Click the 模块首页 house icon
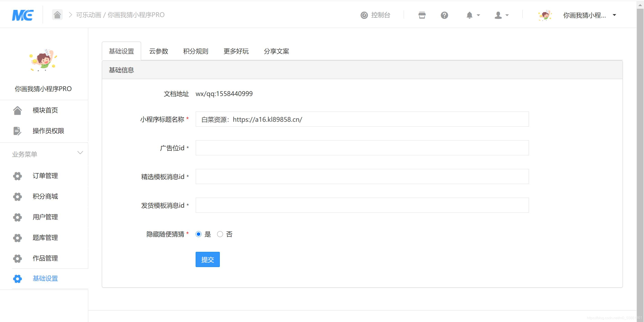This screenshot has width=644, height=322. tap(17, 110)
